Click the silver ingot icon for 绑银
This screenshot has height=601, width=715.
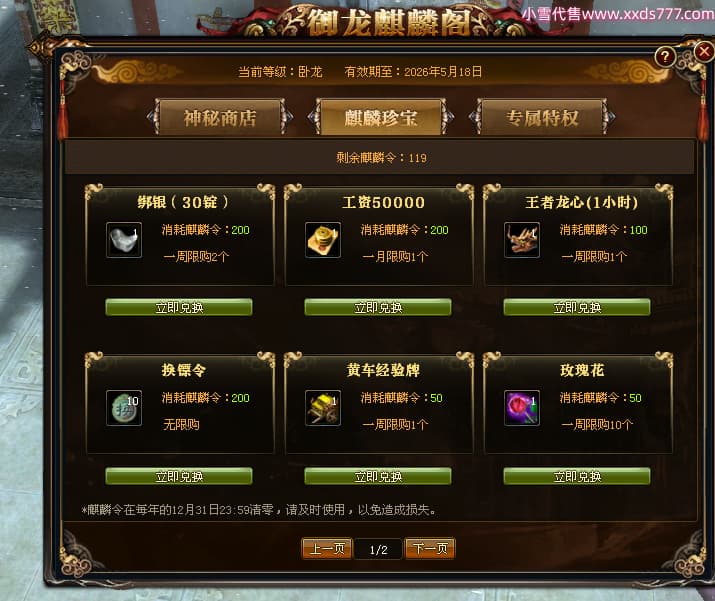(x=124, y=240)
